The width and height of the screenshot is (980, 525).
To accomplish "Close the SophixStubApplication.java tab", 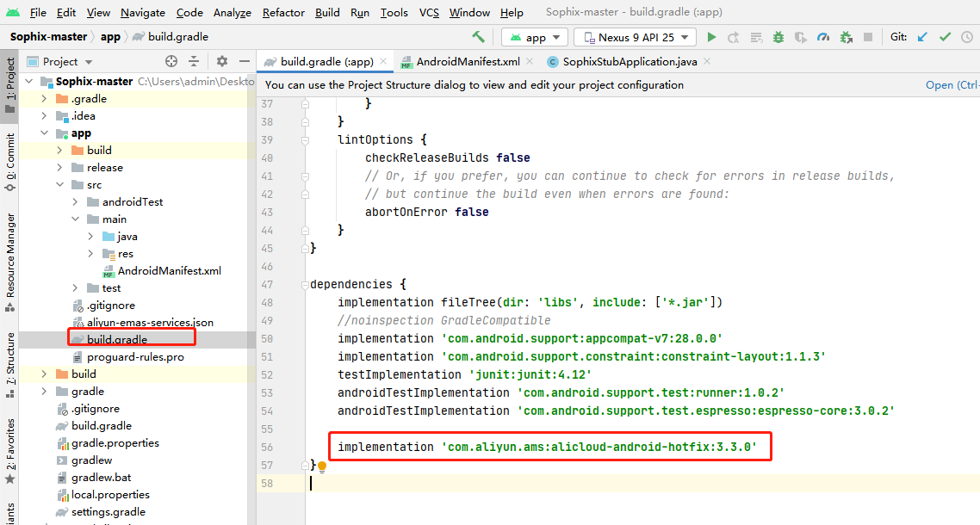I will tap(707, 61).
